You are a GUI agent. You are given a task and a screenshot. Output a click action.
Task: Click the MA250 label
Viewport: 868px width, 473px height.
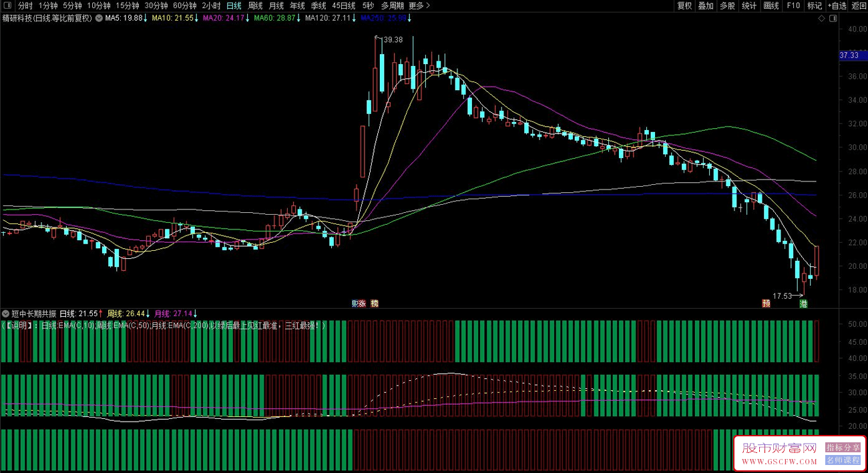point(383,19)
